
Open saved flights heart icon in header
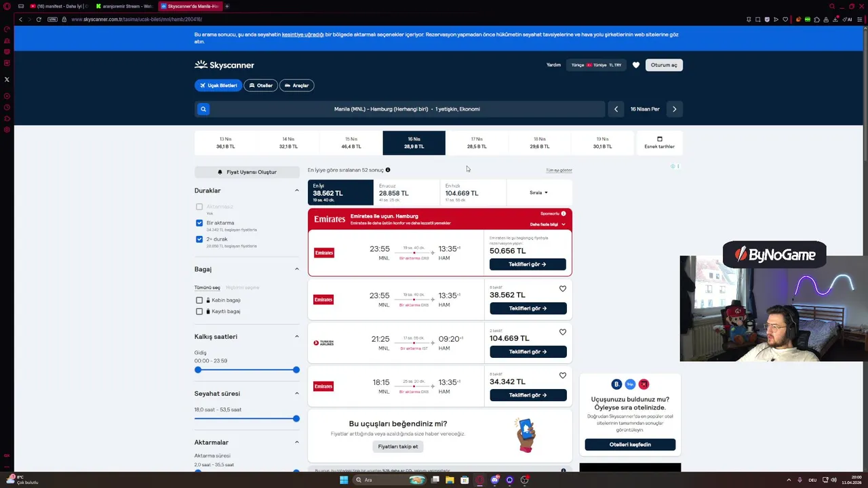coord(635,65)
